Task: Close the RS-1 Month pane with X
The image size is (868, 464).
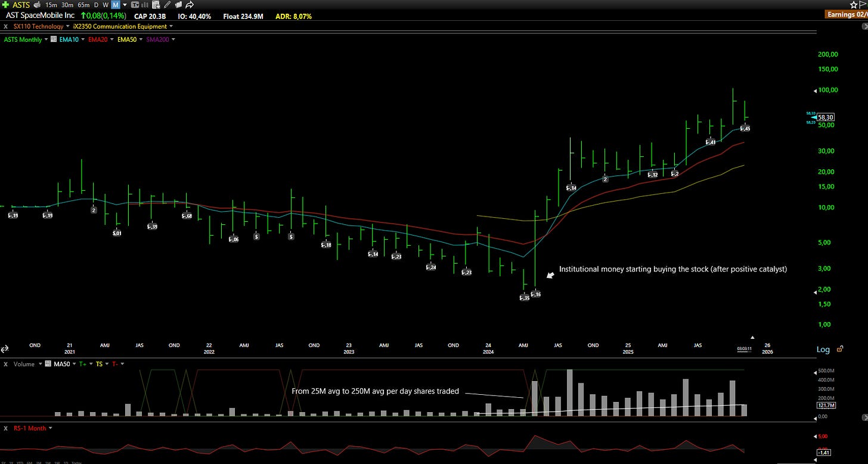Action: 5,428
